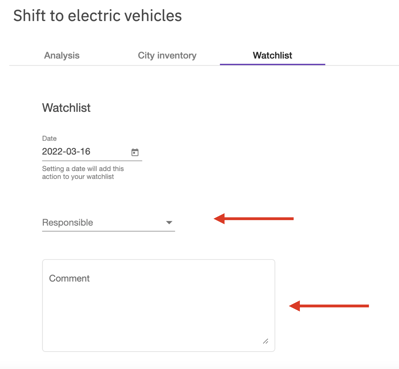
Task: Select the Watchlist tab
Action: [x=272, y=55]
